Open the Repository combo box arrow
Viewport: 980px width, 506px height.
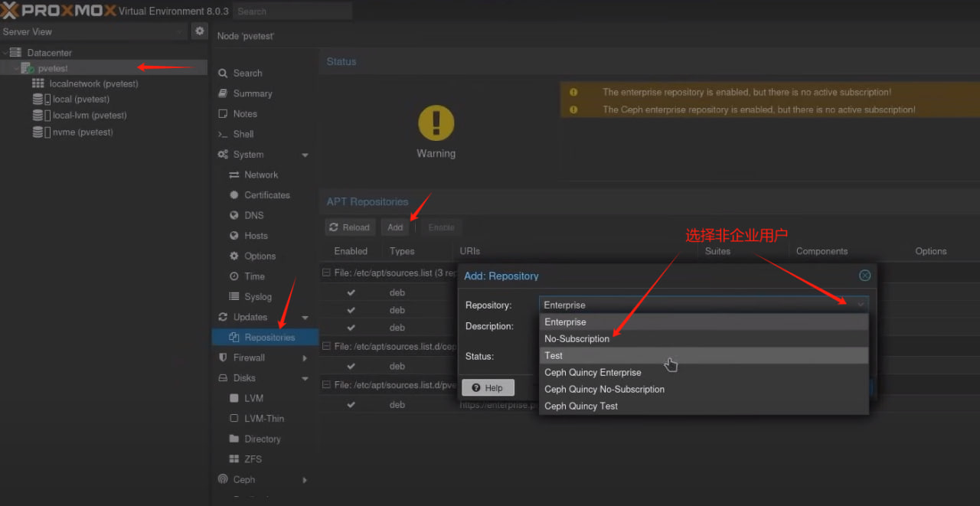pos(861,305)
